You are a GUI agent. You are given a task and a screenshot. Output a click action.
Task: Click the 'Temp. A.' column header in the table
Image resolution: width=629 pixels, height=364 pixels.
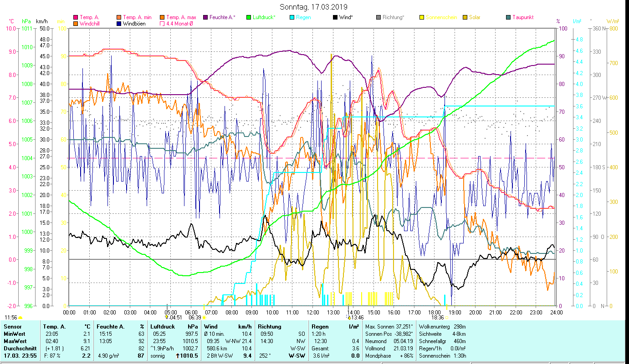[x=54, y=326]
